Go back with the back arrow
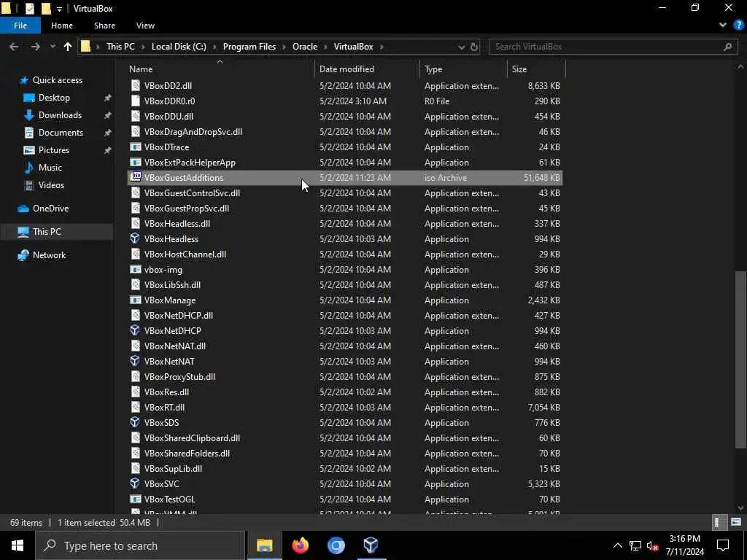Viewport: 747px width, 560px height. (14, 47)
